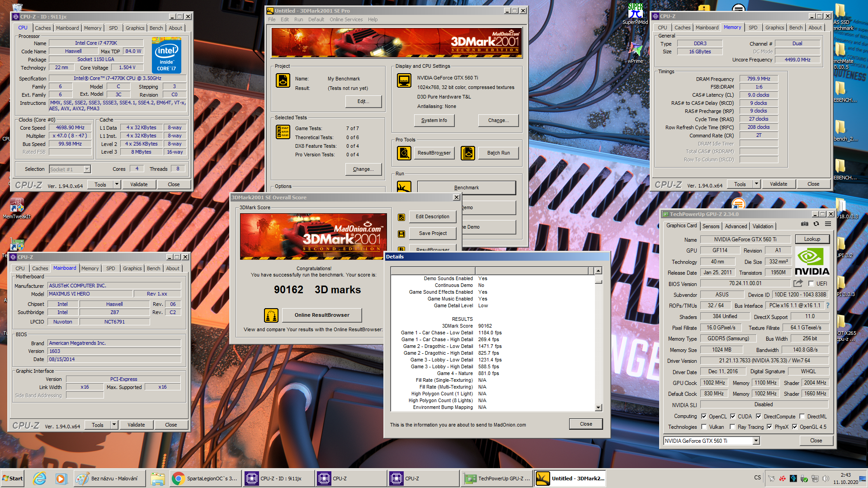The width and height of the screenshot is (868, 488).
Task: Open Windows Explorer folder icon on taskbar
Action: (x=158, y=479)
